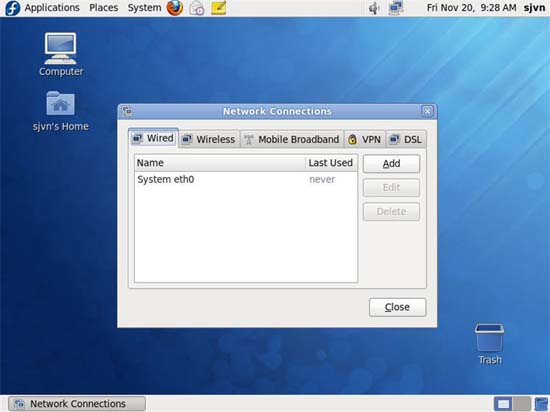Launch Firefox from the top panel
Screen dimensions: 550x412
click(x=175, y=8)
